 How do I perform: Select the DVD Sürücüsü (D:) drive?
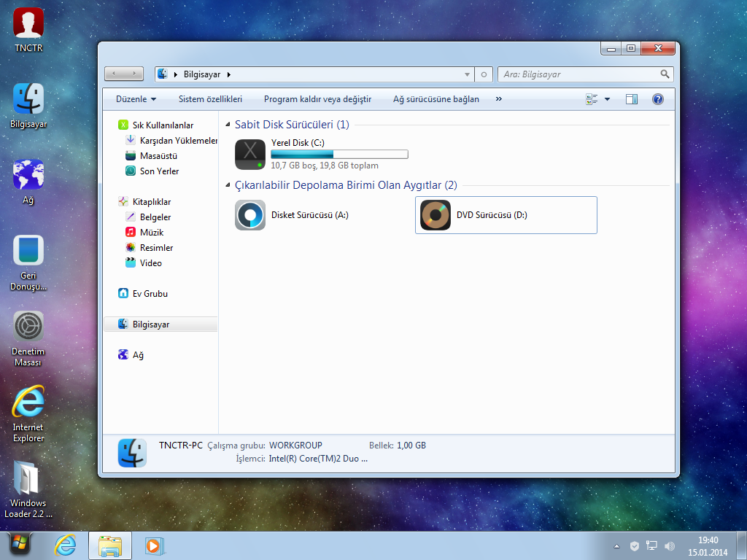coord(436,215)
